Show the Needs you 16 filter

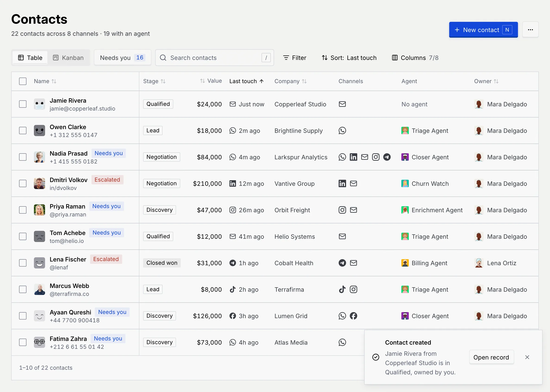122,58
